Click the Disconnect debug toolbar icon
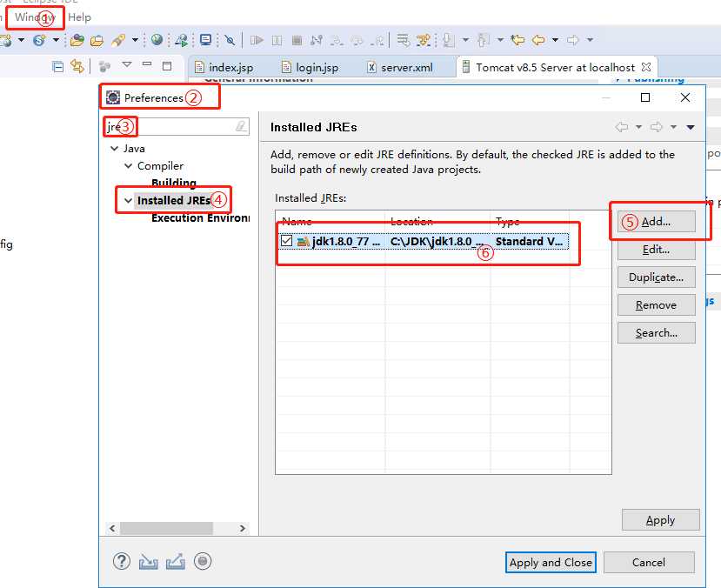The height and width of the screenshot is (588, 721). tap(317, 41)
